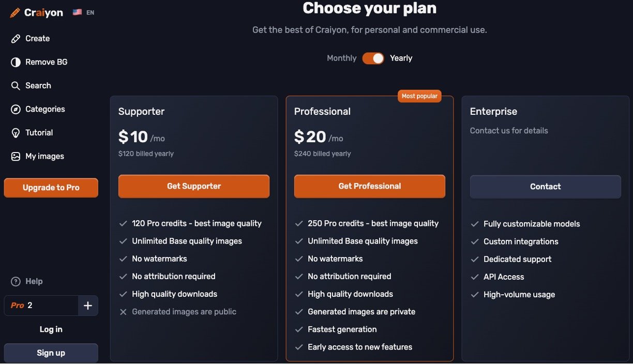
Task: Go to My images menu item
Action: (44, 156)
